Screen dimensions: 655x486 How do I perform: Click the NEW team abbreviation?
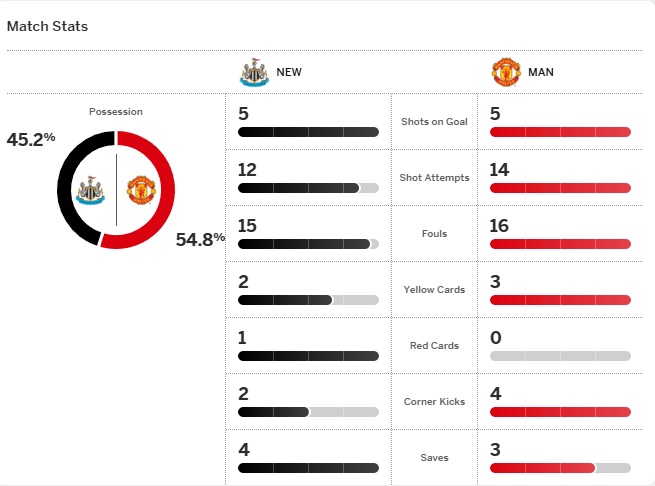coord(289,72)
